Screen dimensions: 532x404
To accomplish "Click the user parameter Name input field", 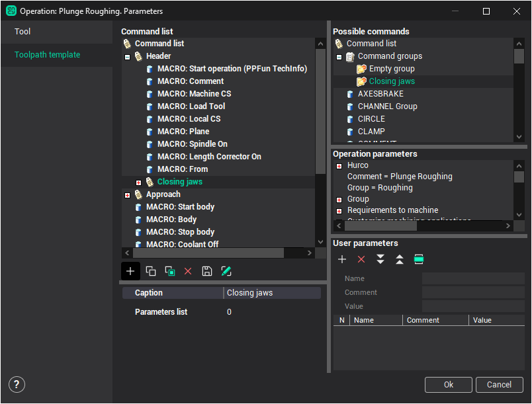I will [472, 278].
